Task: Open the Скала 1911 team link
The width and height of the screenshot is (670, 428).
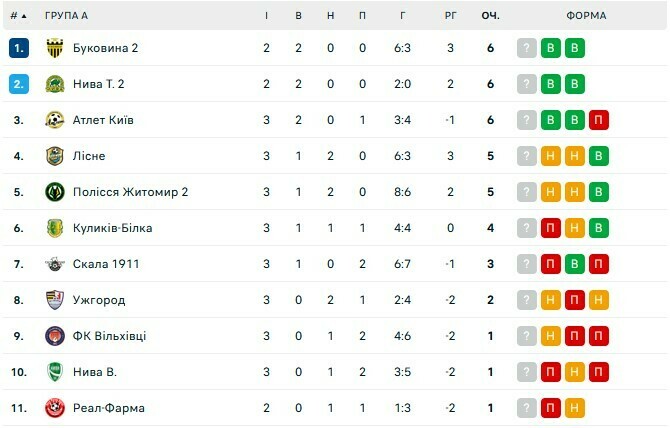Action: (x=106, y=264)
